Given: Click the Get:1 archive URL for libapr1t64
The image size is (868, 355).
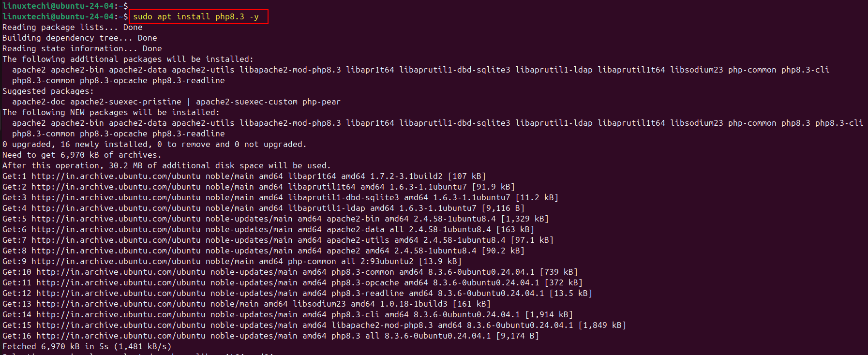Looking at the screenshot, I should tap(116, 176).
